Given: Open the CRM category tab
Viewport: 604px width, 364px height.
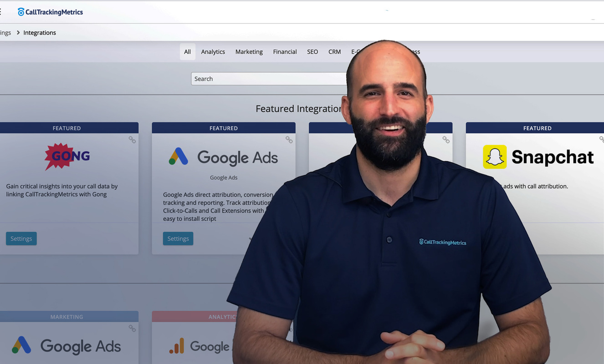Looking at the screenshot, I should tap(334, 51).
